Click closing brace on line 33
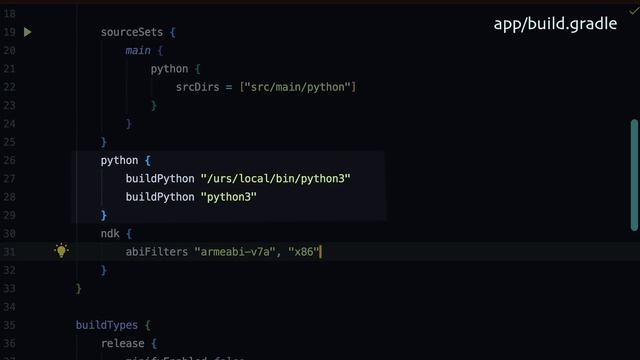This screenshot has width=640, height=360. [x=79, y=289]
